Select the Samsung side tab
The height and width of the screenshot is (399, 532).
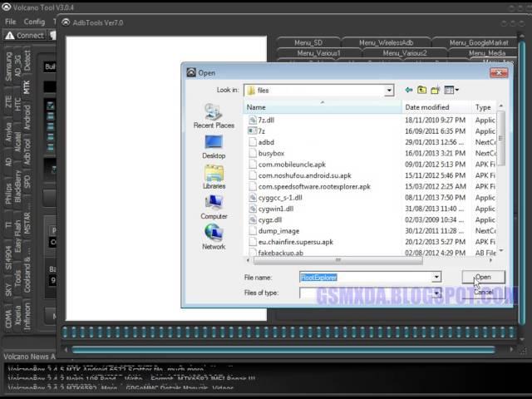[x=8, y=66]
